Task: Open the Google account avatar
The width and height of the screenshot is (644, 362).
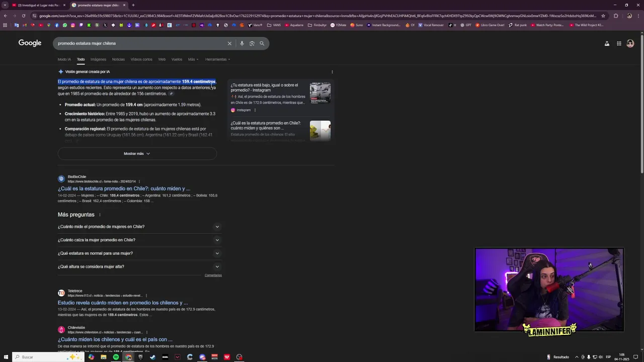Action: [x=630, y=44]
